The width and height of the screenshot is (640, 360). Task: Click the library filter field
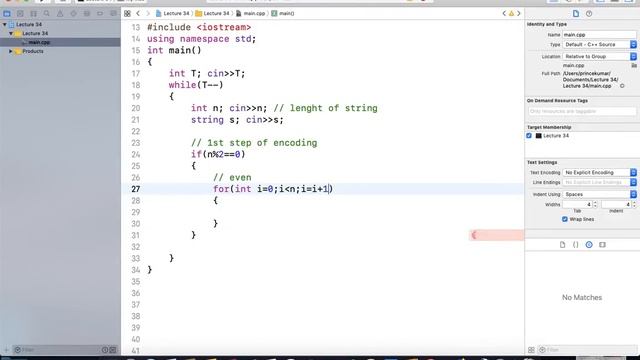(588, 350)
